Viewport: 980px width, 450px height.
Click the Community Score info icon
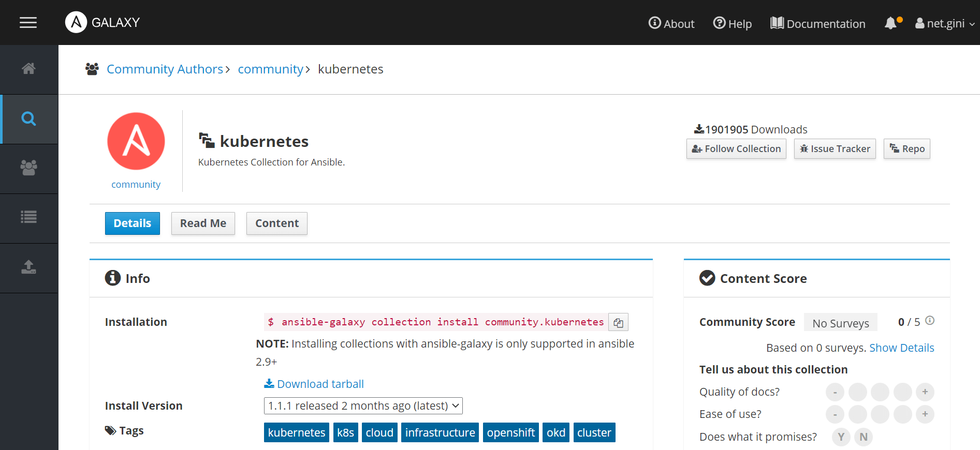(x=930, y=321)
